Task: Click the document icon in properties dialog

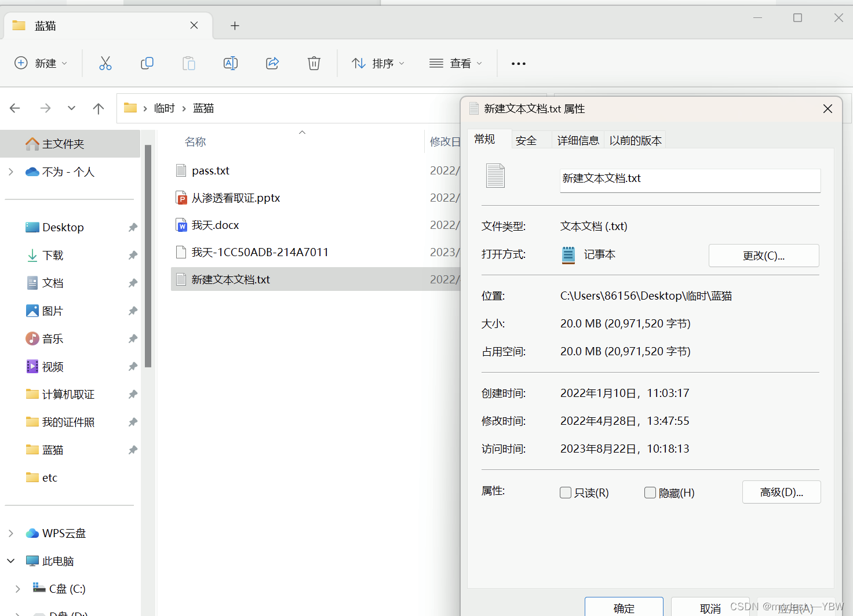Action: (495, 176)
